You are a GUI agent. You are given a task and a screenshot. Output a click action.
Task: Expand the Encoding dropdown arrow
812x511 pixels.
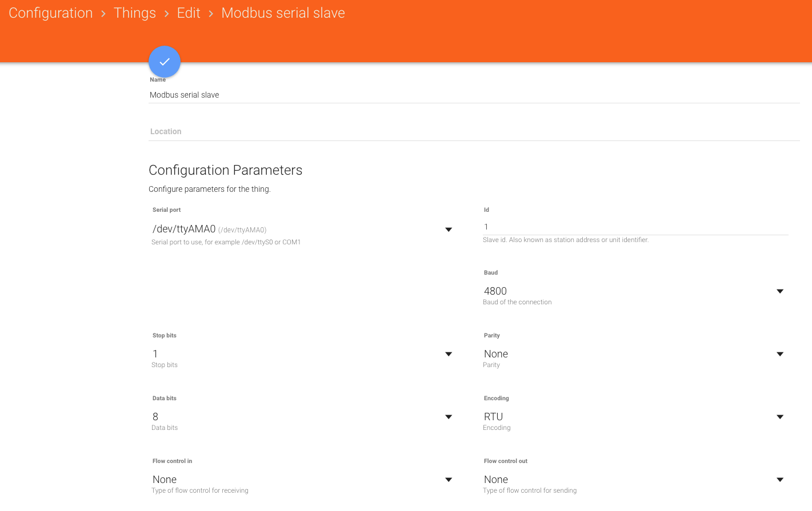click(780, 417)
